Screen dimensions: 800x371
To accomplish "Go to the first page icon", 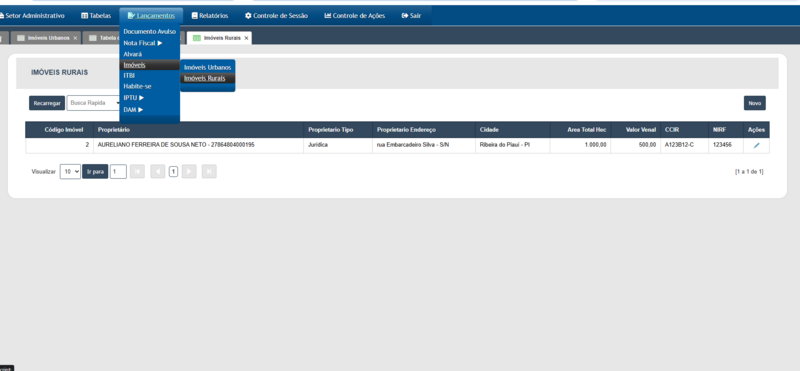I will [137, 172].
